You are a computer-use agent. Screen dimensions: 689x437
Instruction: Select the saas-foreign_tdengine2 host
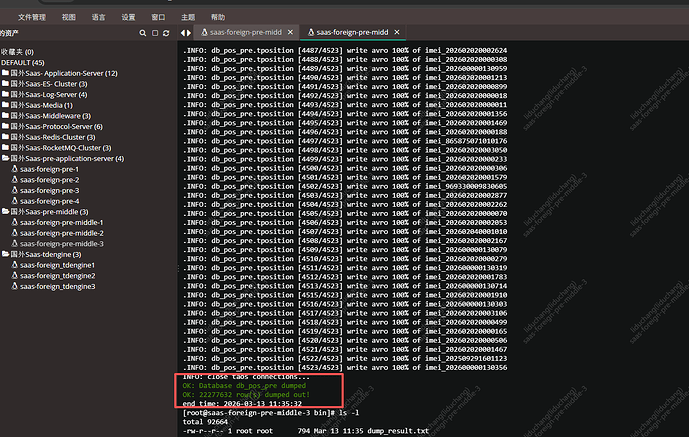tap(57, 275)
